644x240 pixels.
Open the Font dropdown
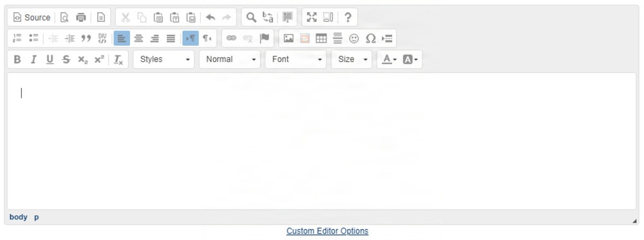tap(296, 59)
